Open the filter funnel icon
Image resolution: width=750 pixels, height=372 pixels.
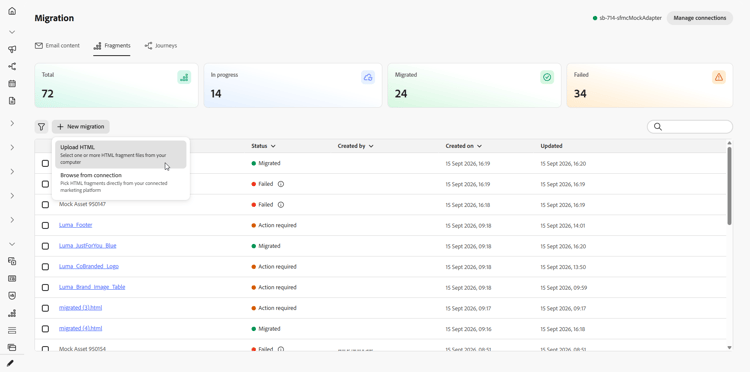tap(42, 127)
